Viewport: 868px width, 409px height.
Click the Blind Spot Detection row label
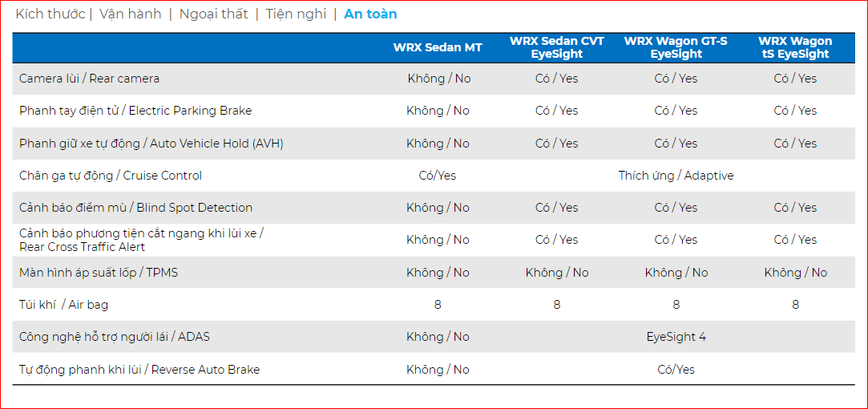(135, 208)
